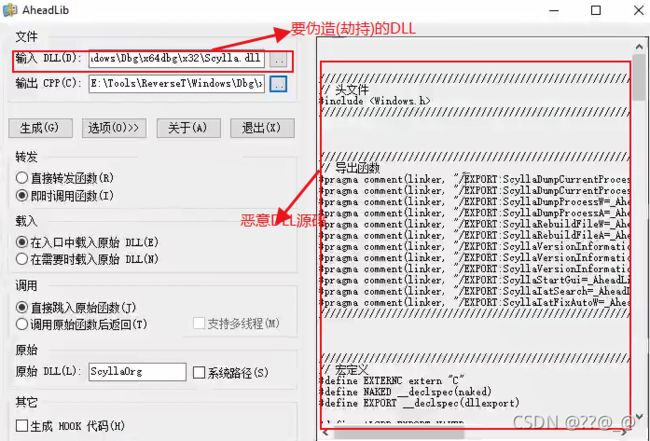
Task: Click the code pane scroll up arrow
Action: (640, 47)
